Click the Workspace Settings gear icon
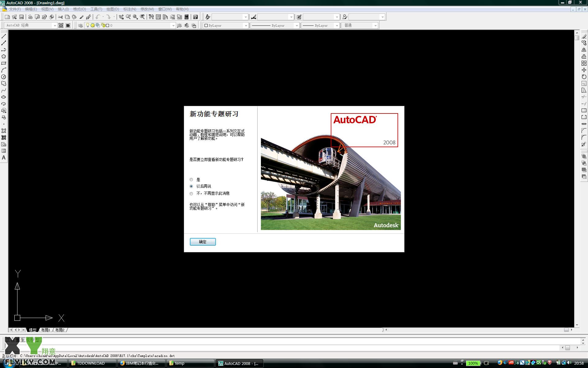Screen dimensions: 588x368 (x=61, y=25)
